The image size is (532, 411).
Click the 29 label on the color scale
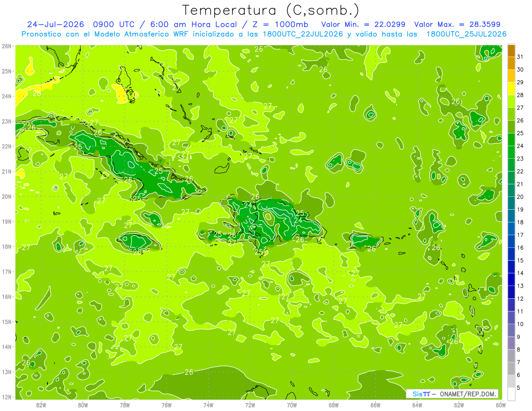(520, 82)
